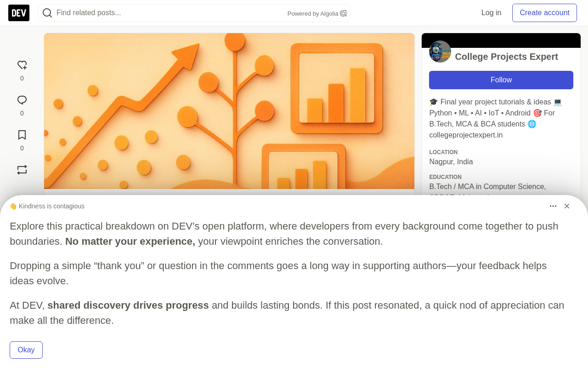Click the boost repost arrows icon
The height and width of the screenshot is (368, 588).
[22, 170]
